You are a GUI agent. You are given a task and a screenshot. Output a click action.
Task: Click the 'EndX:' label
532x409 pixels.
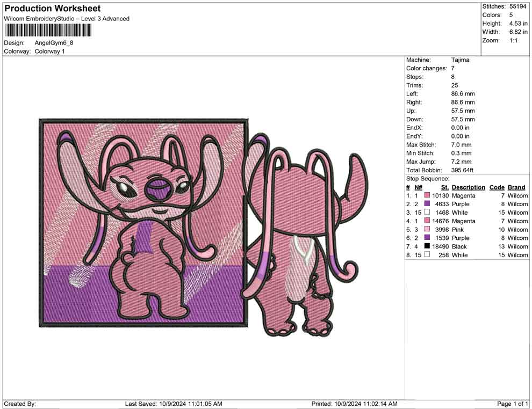pos(414,128)
